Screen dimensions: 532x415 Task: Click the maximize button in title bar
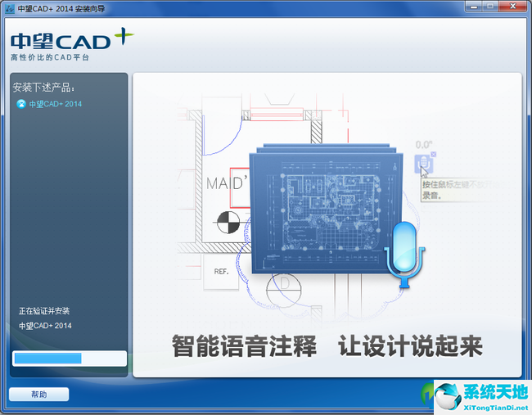(x=490, y=7)
